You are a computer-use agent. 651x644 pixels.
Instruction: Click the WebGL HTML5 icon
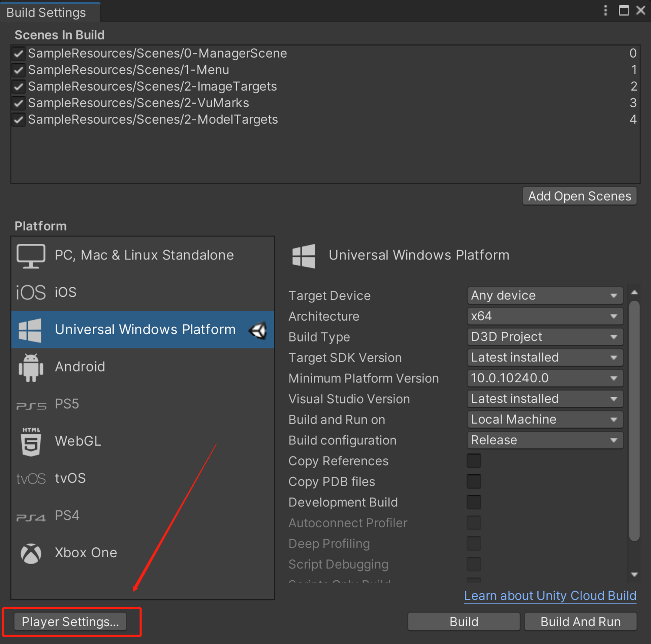coord(31,442)
